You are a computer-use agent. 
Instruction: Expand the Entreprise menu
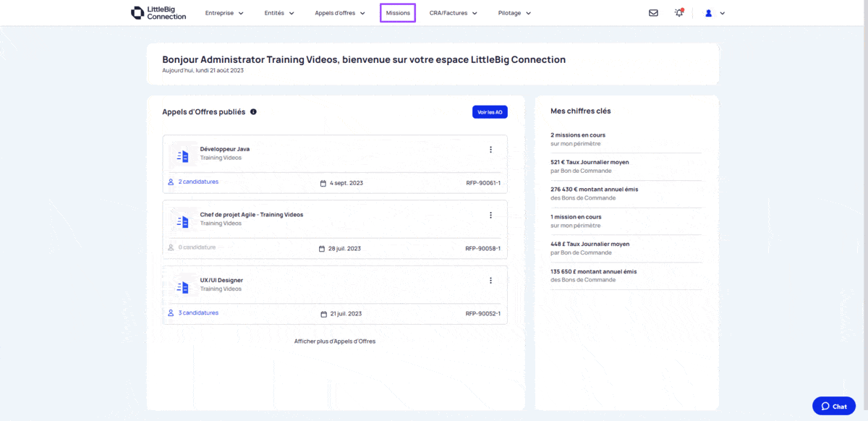point(224,13)
